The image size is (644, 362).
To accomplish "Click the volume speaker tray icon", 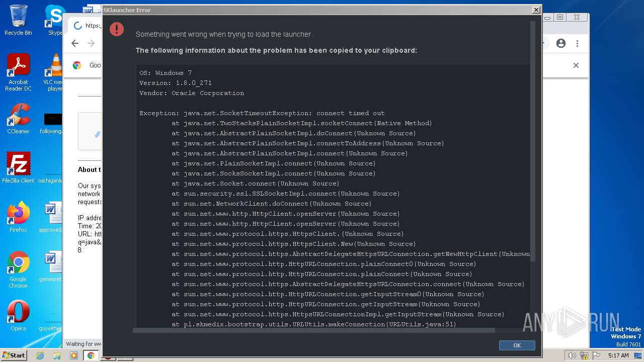I will [572, 355].
